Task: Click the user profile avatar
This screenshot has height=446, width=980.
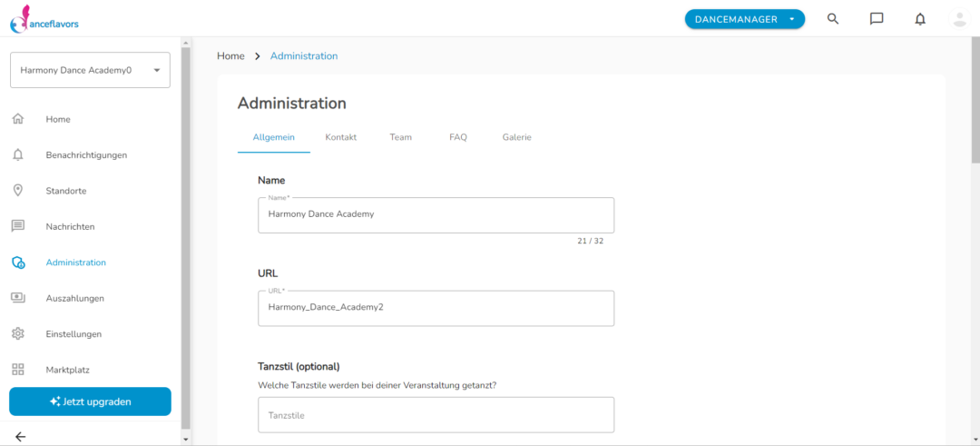Action: click(959, 19)
